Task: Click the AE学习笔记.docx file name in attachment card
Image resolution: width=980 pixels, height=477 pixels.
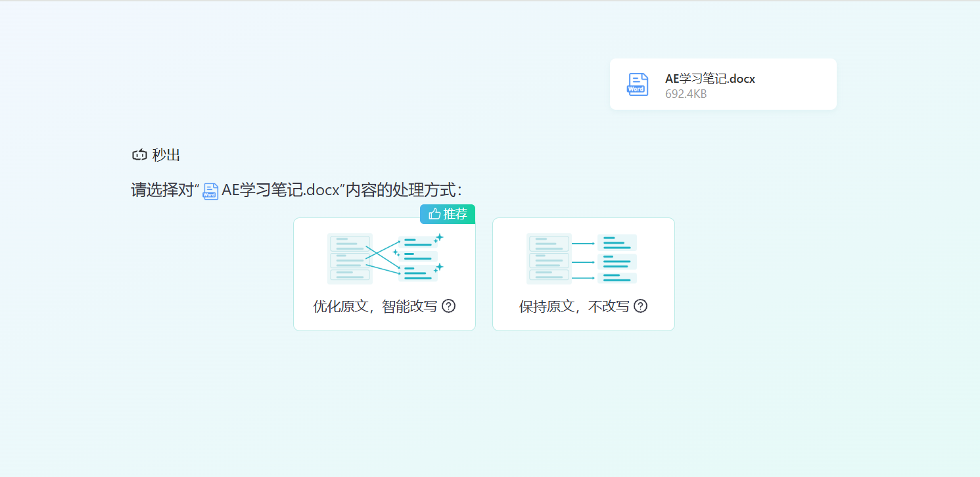Action: click(x=710, y=79)
